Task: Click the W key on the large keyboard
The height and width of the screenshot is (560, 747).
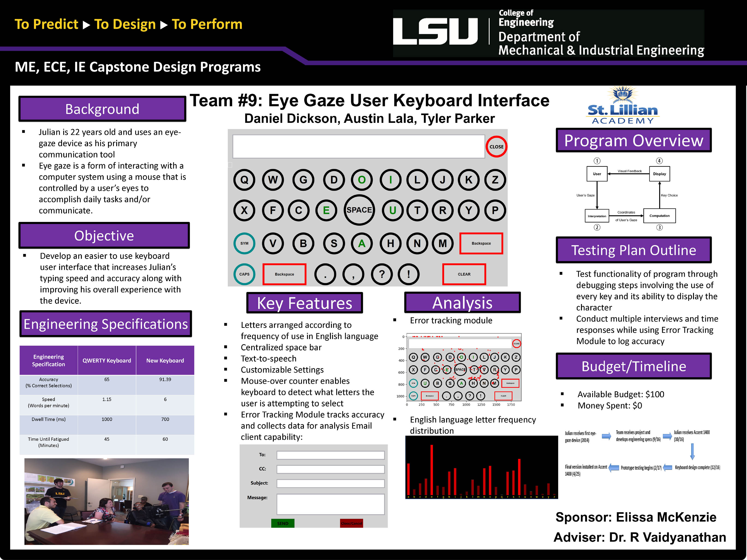Action: pos(273,180)
